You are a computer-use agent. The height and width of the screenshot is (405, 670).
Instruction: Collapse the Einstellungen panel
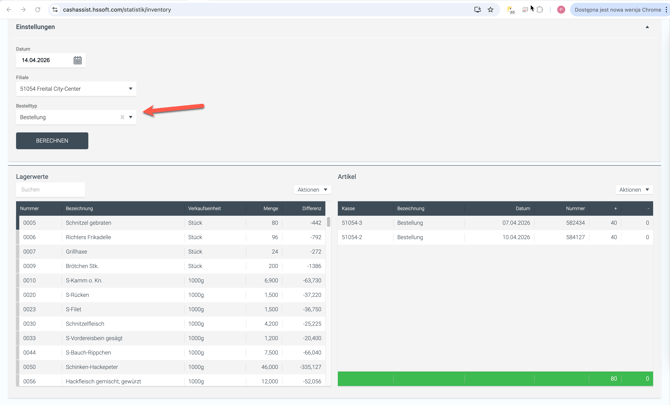point(647,27)
